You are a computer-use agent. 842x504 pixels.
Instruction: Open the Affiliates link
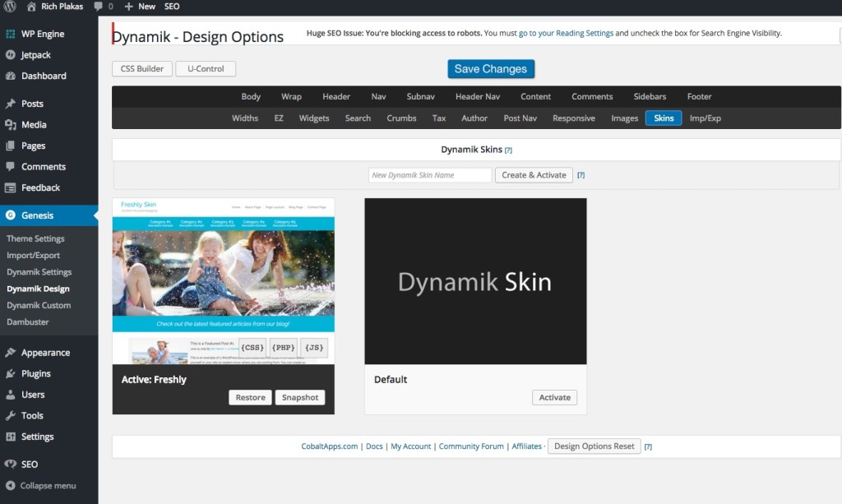click(527, 446)
